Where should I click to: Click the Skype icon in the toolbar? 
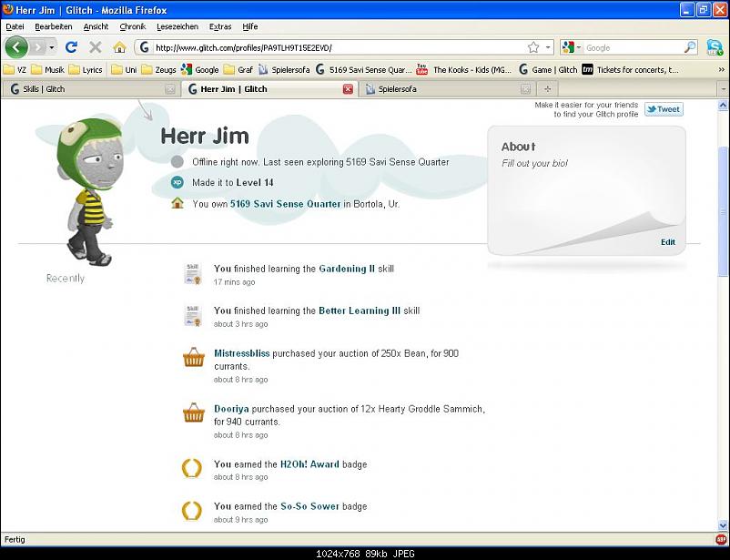(x=715, y=47)
